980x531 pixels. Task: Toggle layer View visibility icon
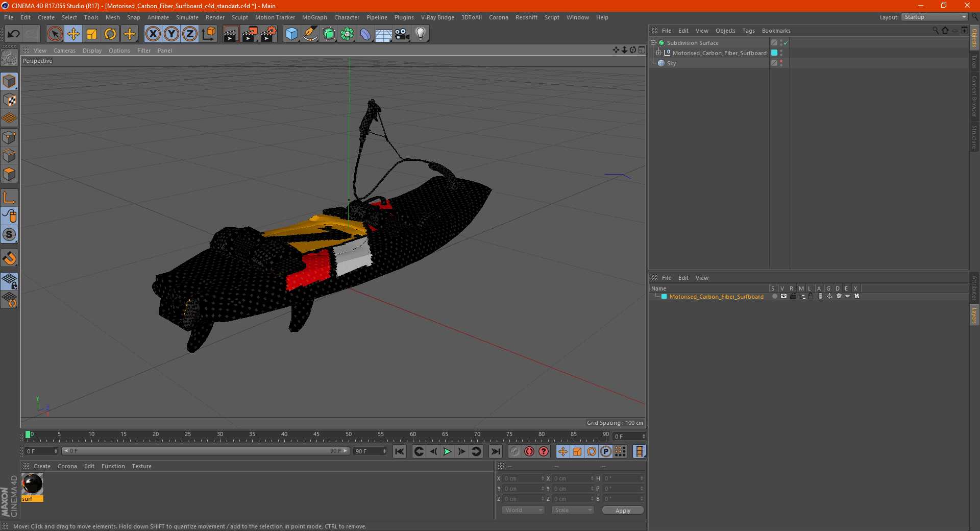pos(783,296)
